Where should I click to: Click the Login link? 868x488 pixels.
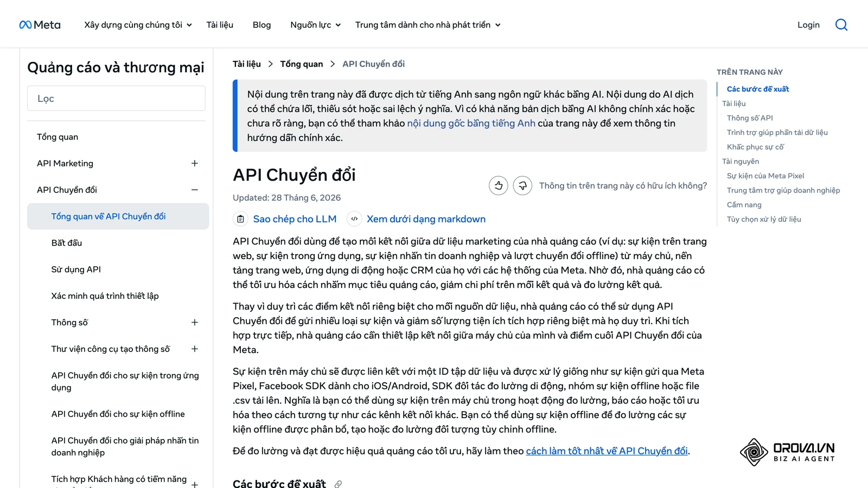pos(808,25)
